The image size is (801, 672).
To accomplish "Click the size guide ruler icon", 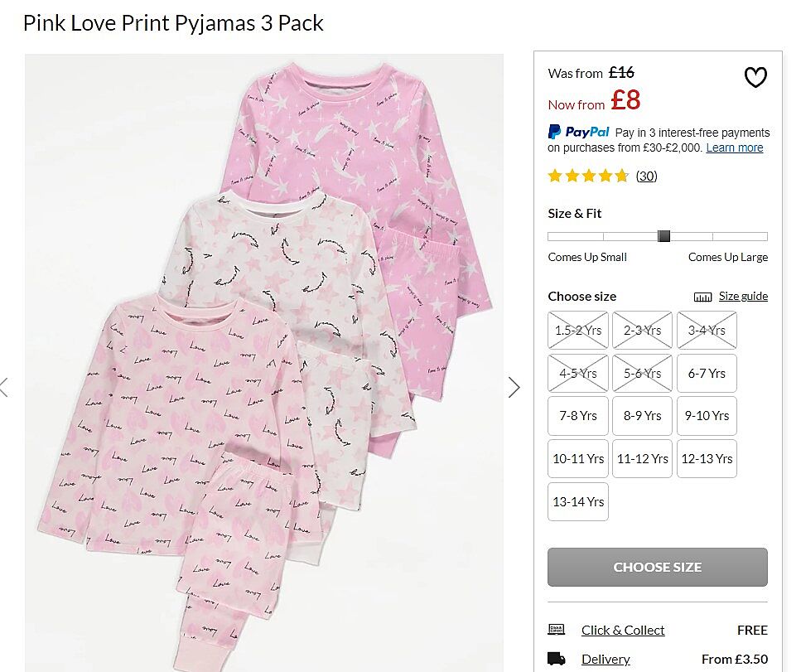I will click(702, 297).
